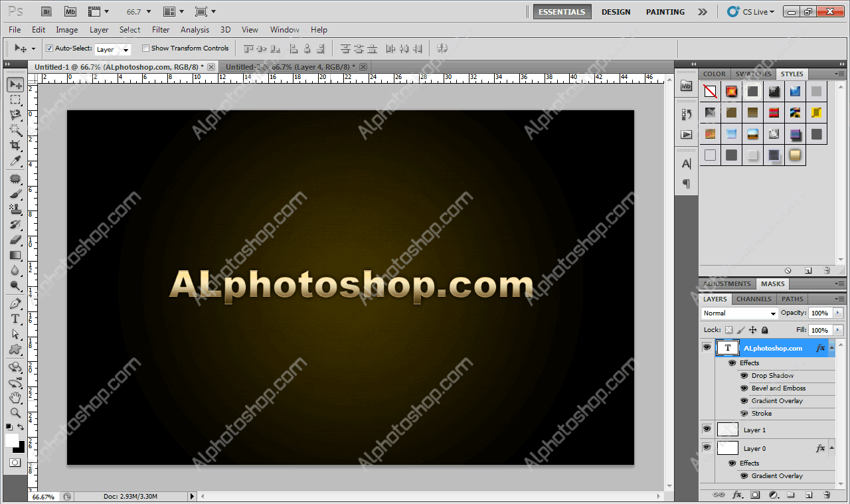
Task: Click the Paragraph panel icon
Action: point(687,184)
